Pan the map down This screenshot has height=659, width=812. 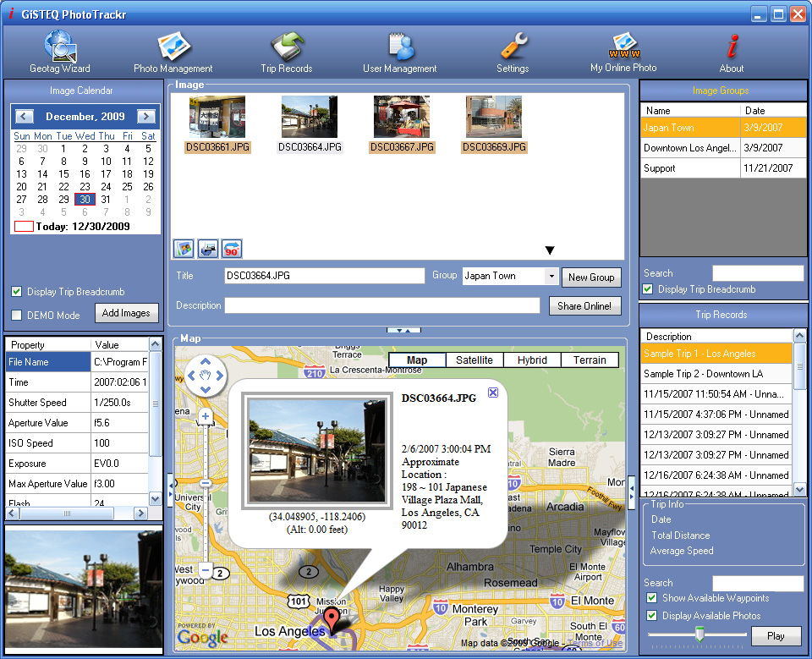(x=206, y=390)
